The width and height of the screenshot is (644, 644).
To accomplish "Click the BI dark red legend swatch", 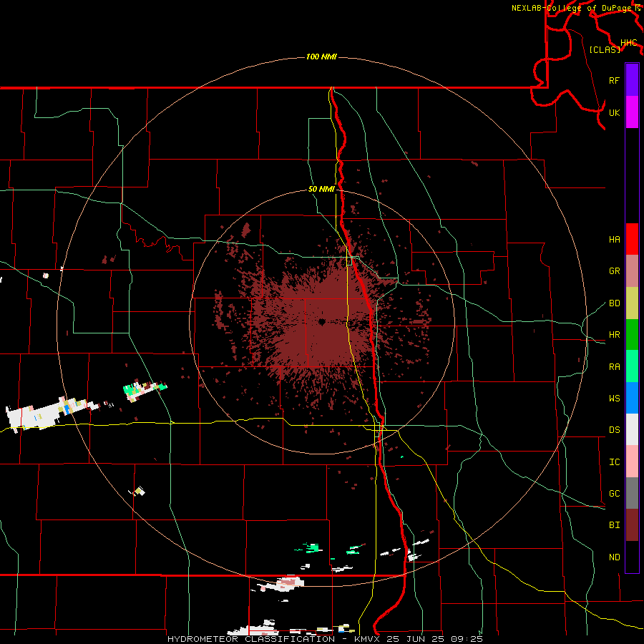I will pyautogui.click(x=632, y=525).
